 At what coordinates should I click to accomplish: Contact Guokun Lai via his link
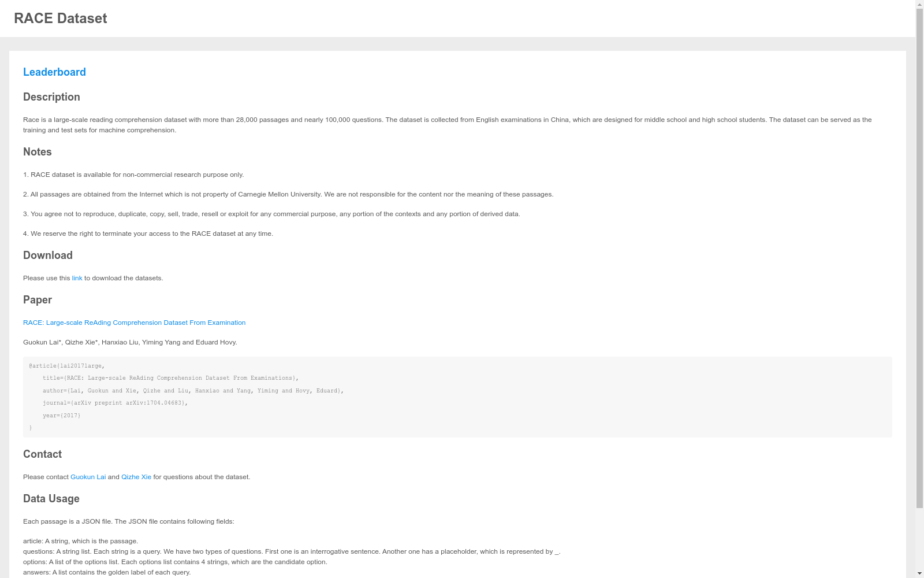tap(88, 477)
